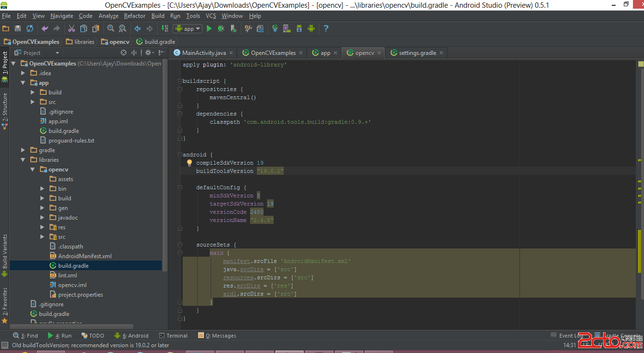The width and height of the screenshot is (644, 353).
Task: Start debugging with the bug icon
Action: (x=221, y=28)
